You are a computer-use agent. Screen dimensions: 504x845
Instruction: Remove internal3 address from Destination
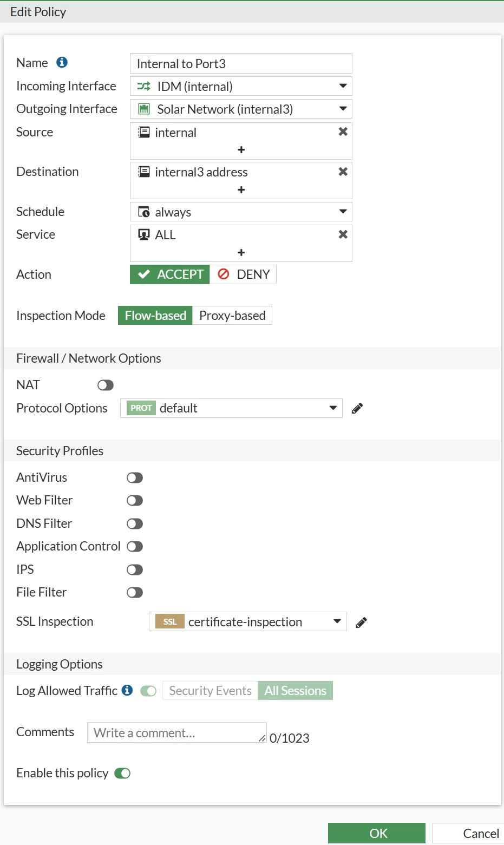pyautogui.click(x=343, y=172)
